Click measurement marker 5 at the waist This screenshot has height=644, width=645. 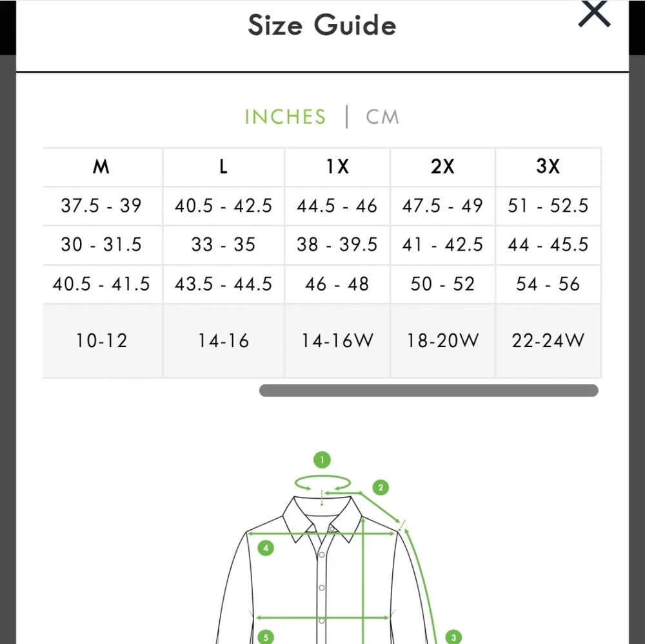[265, 637]
